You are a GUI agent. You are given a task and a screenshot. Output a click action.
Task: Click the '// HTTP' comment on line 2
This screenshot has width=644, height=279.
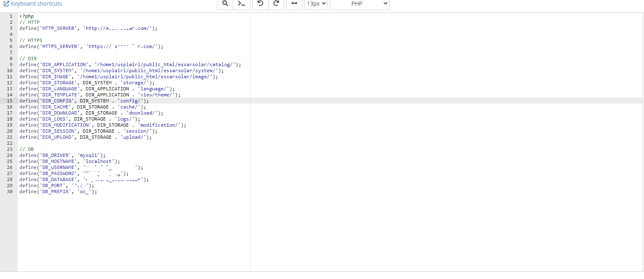tap(29, 22)
